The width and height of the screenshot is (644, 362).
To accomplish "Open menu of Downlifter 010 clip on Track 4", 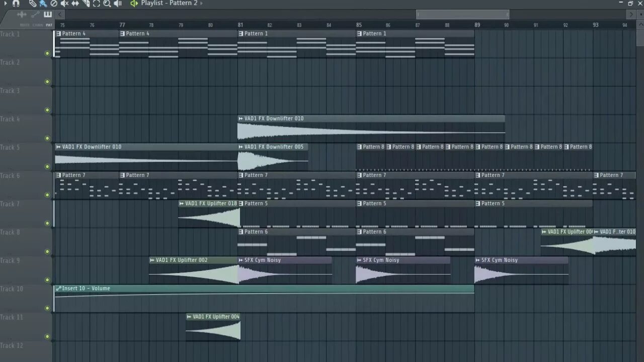I will click(241, 119).
